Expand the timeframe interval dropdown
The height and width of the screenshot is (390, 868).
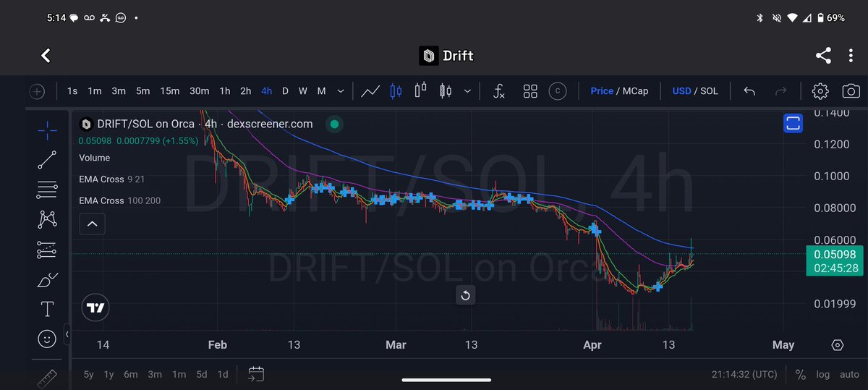340,91
